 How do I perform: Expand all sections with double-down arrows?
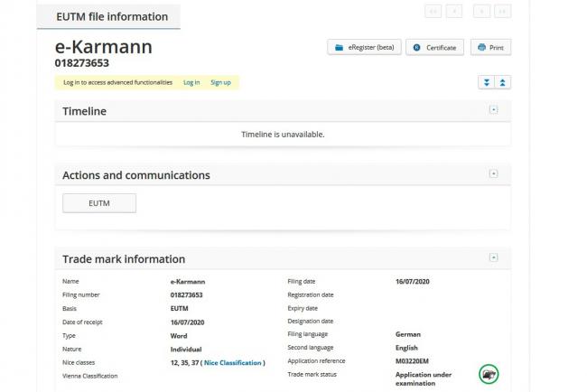click(x=486, y=82)
